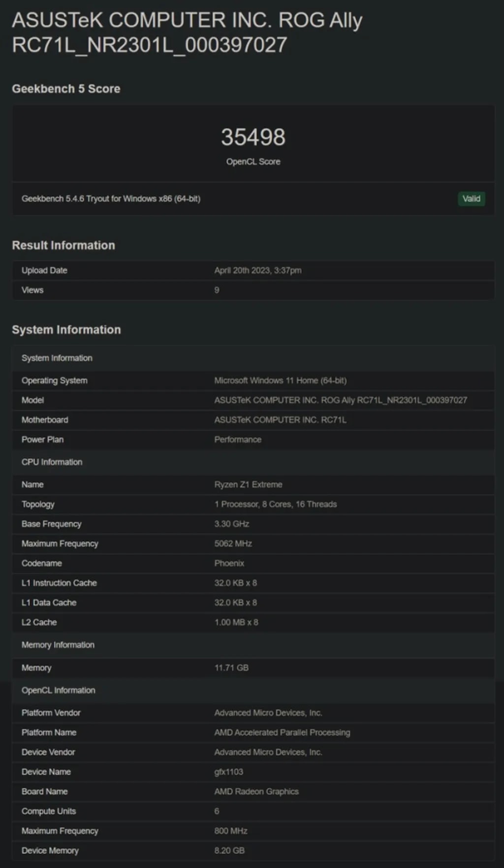Click the Result Information heading
Screen dimensions: 504x868
pyautogui.click(x=63, y=245)
